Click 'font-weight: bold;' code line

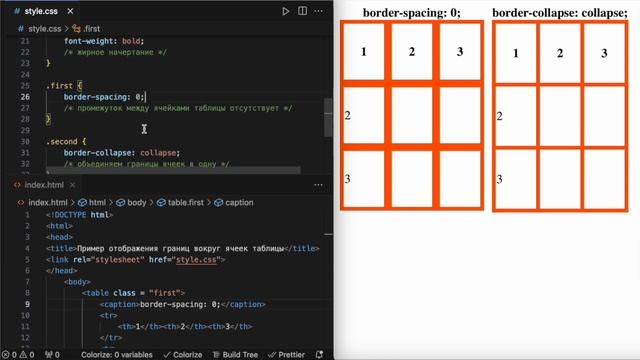click(104, 41)
